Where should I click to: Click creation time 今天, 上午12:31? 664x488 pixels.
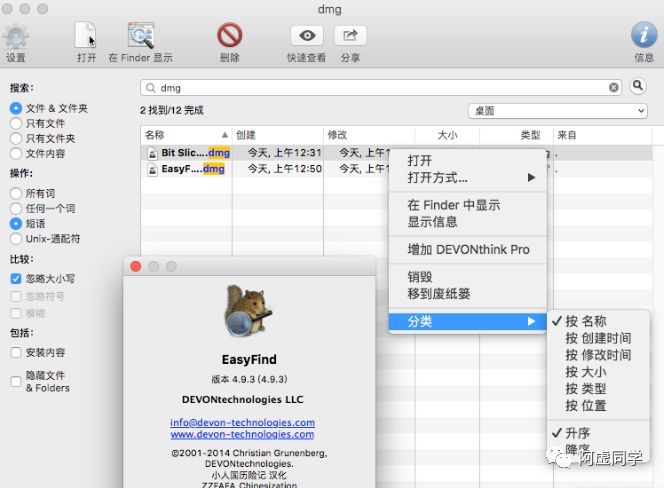tap(285, 152)
